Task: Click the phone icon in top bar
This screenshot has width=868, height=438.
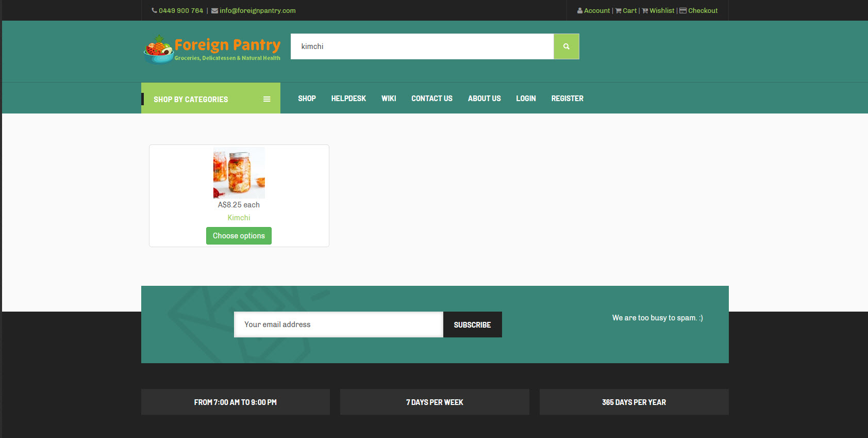Action: tap(155, 10)
